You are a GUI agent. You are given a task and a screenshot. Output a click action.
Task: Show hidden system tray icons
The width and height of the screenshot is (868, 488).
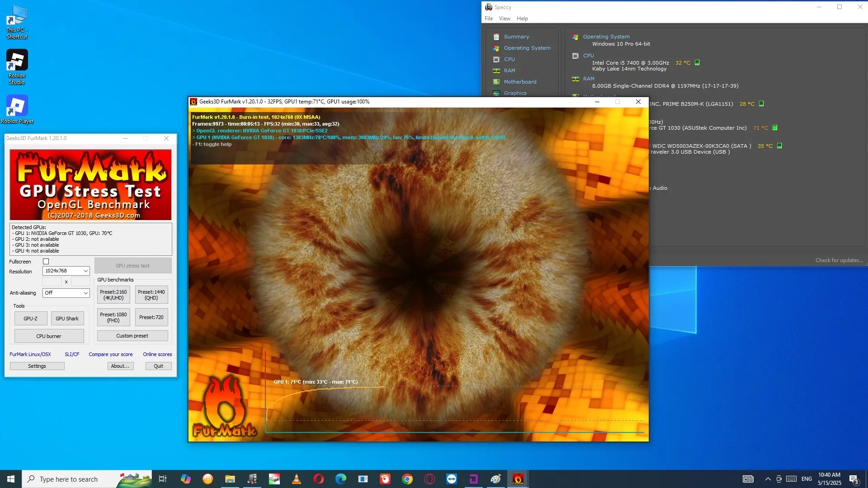tap(768, 479)
